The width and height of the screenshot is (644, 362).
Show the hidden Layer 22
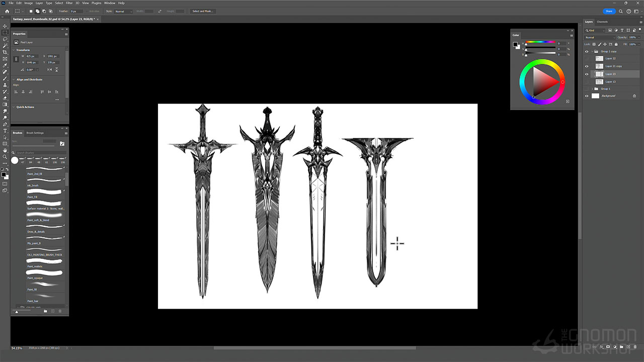point(587,59)
